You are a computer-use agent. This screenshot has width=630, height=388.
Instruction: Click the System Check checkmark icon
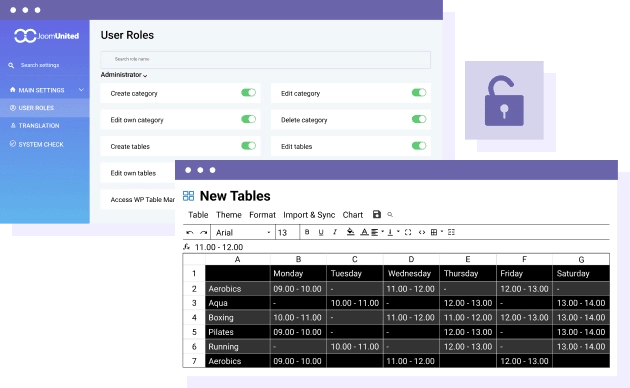pyautogui.click(x=13, y=144)
